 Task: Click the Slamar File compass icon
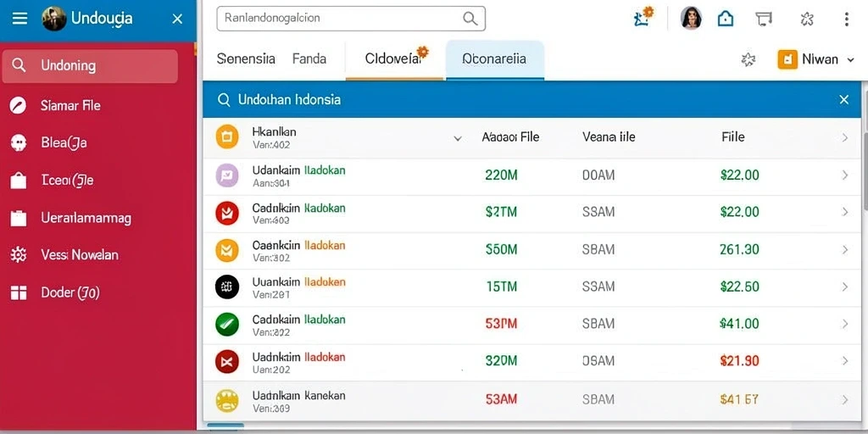[x=19, y=105]
